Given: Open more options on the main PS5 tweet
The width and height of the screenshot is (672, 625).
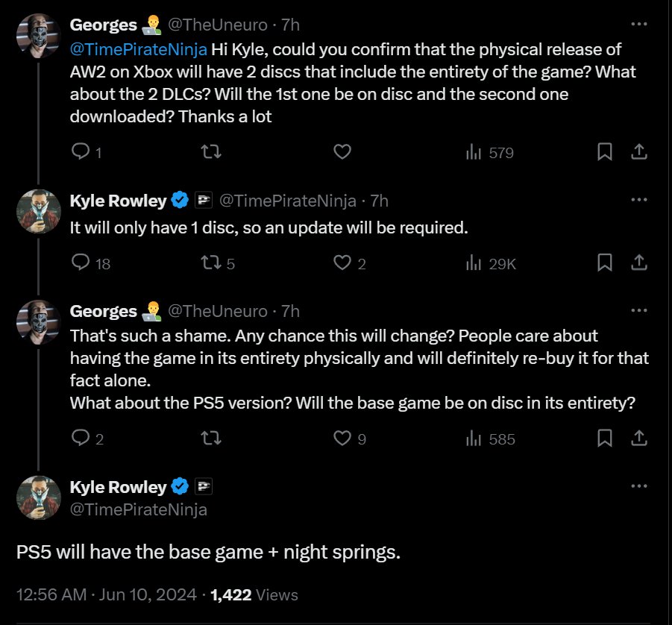Looking at the screenshot, I should pos(638,486).
